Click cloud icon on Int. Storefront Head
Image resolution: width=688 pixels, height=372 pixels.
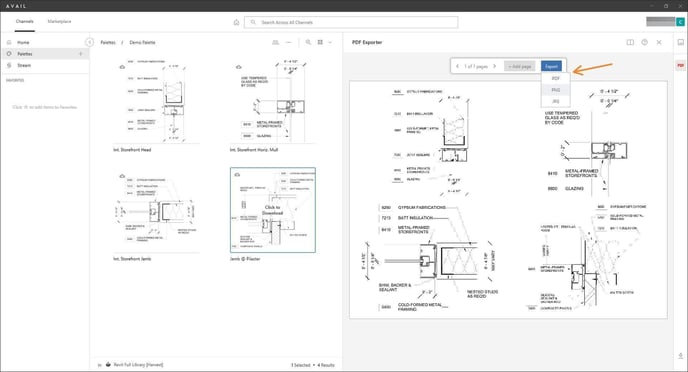(x=122, y=67)
